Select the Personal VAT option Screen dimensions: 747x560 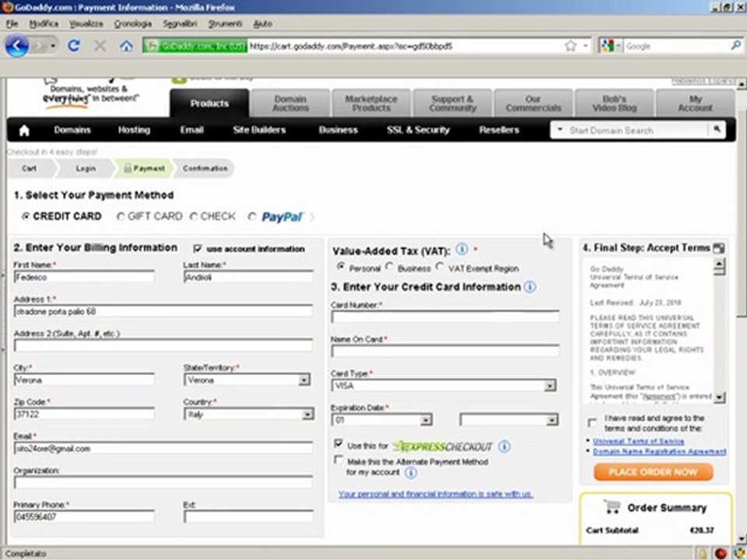[340, 267]
